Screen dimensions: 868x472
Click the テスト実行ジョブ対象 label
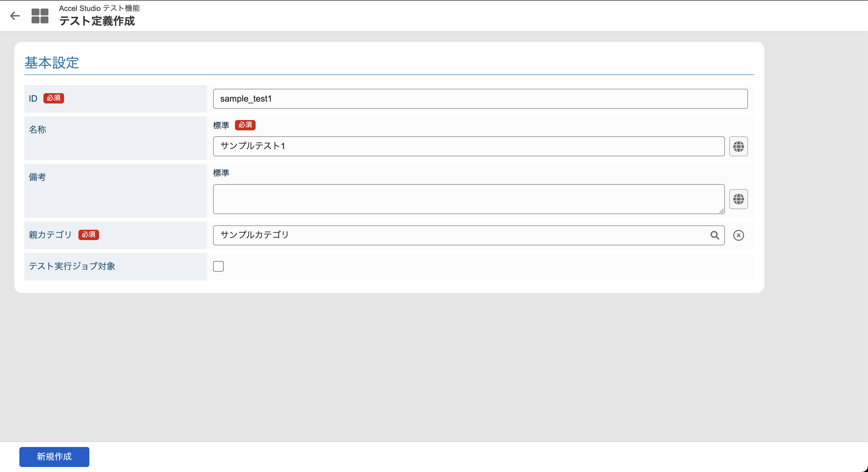[x=72, y=266]
